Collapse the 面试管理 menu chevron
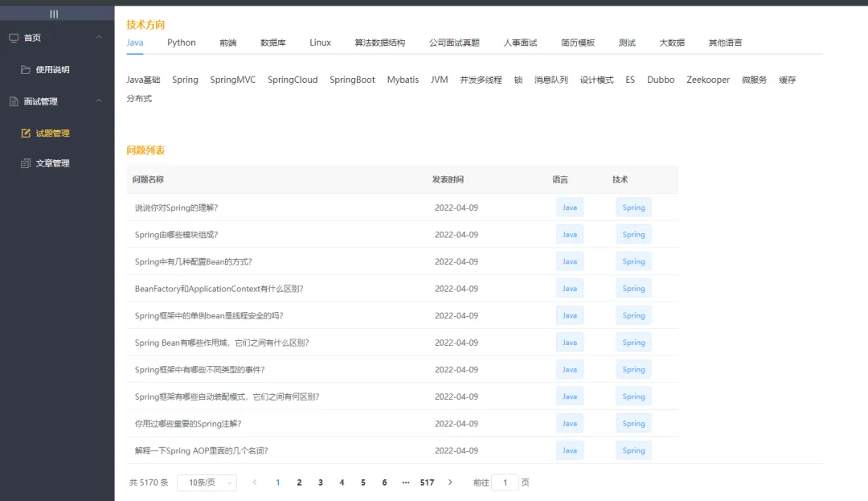Screen dimensions: 868x501 tap(99, 101)
